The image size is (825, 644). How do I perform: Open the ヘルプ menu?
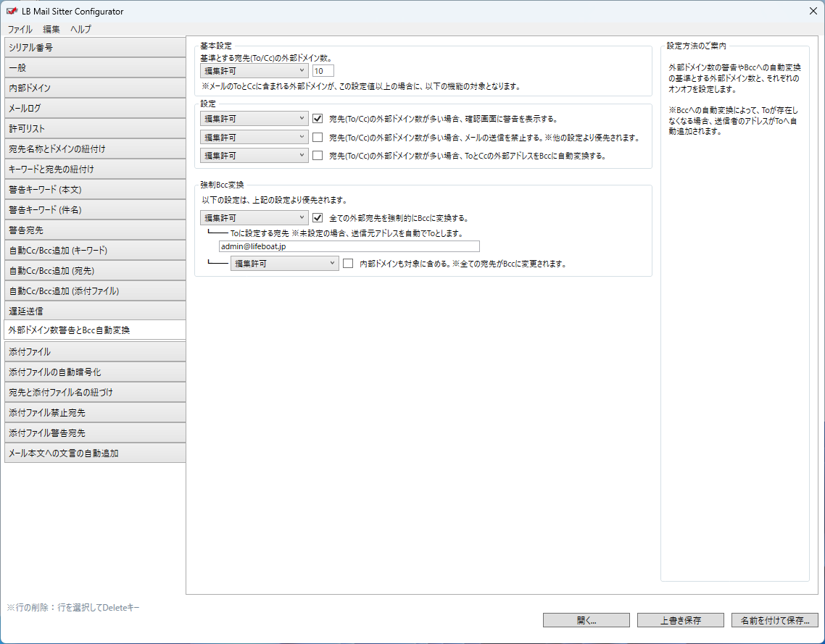pos(80,30)
